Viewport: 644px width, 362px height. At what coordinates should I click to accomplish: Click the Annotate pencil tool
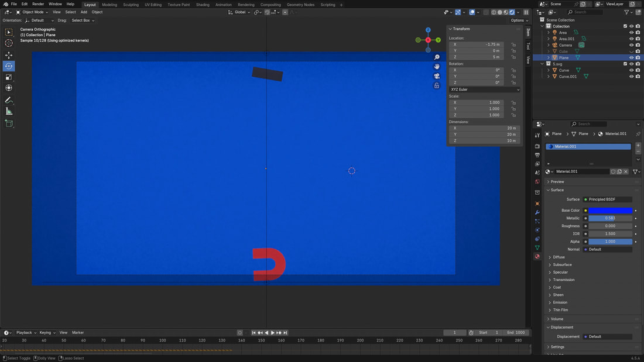tap(9, 101)
